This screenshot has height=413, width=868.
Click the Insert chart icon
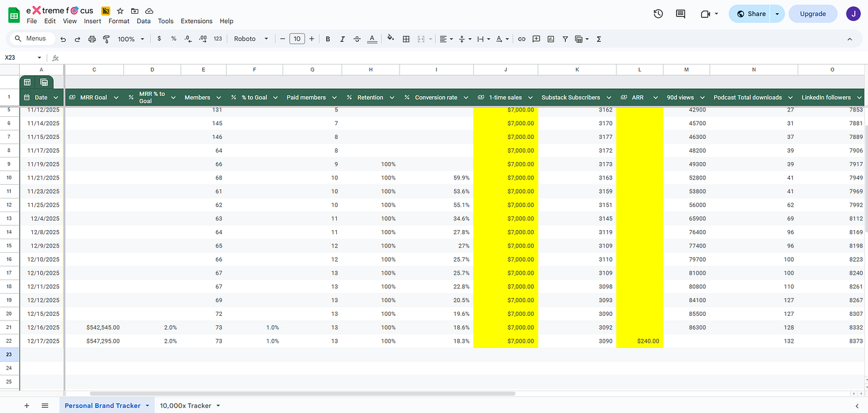click(x=550, y=39)
